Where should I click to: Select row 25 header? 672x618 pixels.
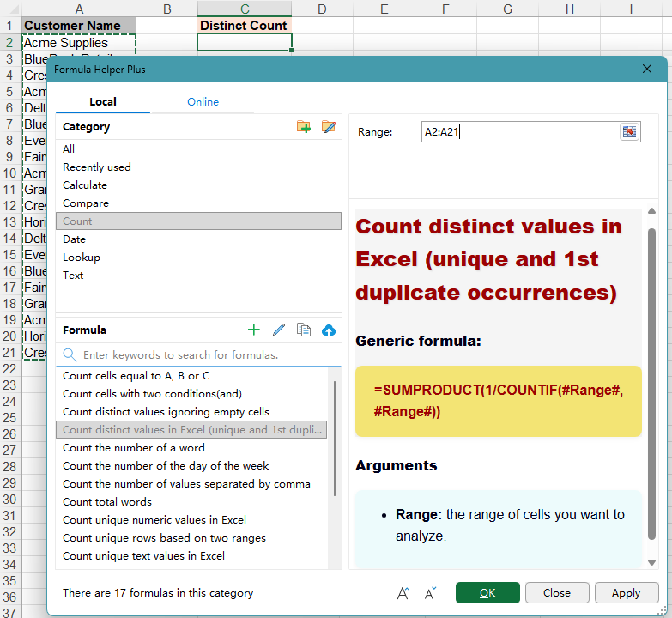tap(10, 418)
